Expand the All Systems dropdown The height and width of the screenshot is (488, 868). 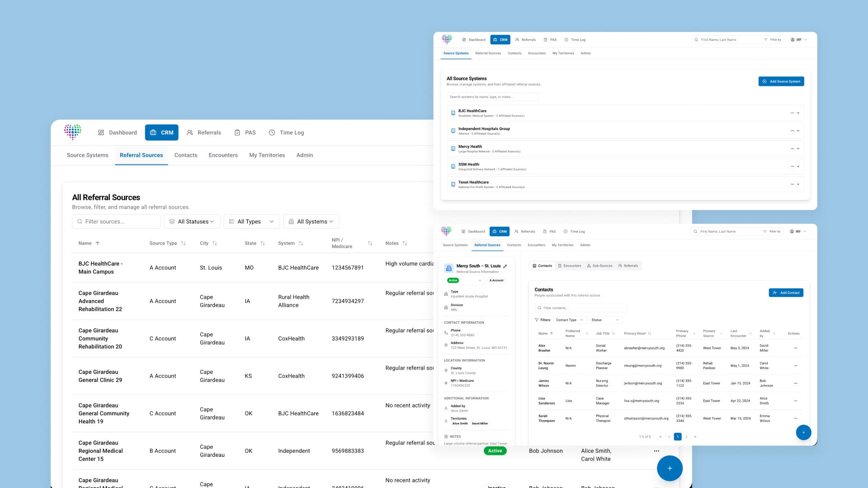click(x=311, y=221)
